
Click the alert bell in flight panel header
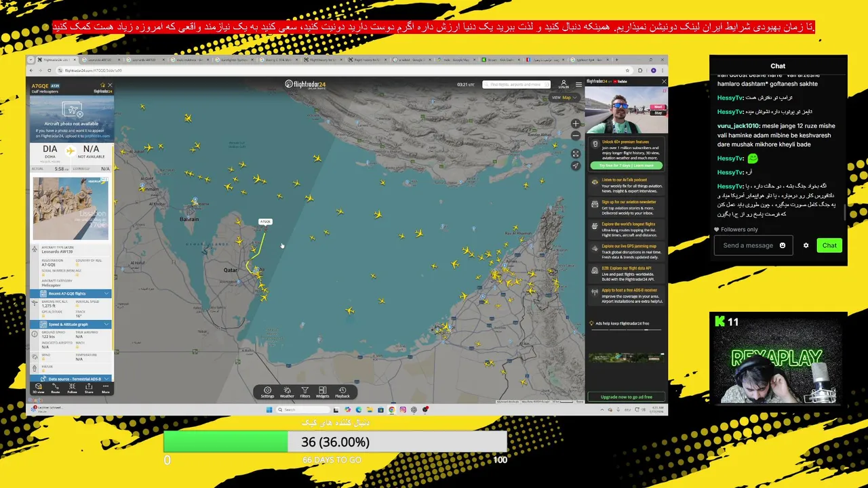102,85
